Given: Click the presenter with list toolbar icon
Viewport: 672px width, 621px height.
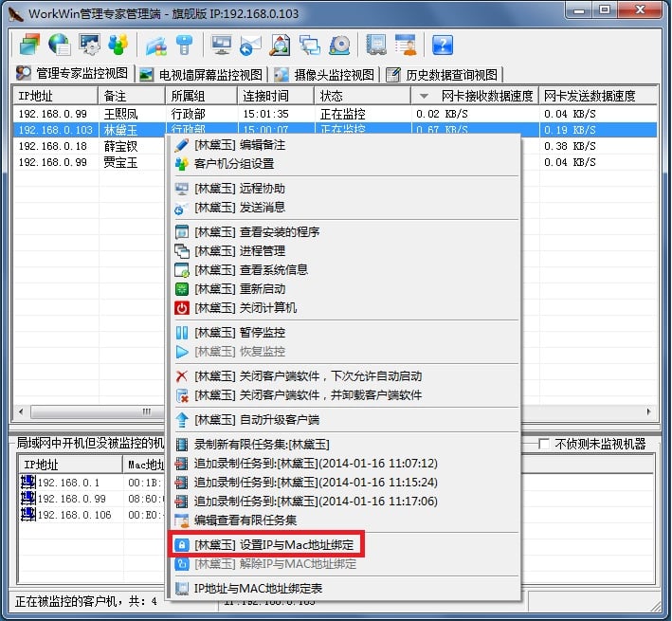Looking at the screenshot, I should [406, 45].
